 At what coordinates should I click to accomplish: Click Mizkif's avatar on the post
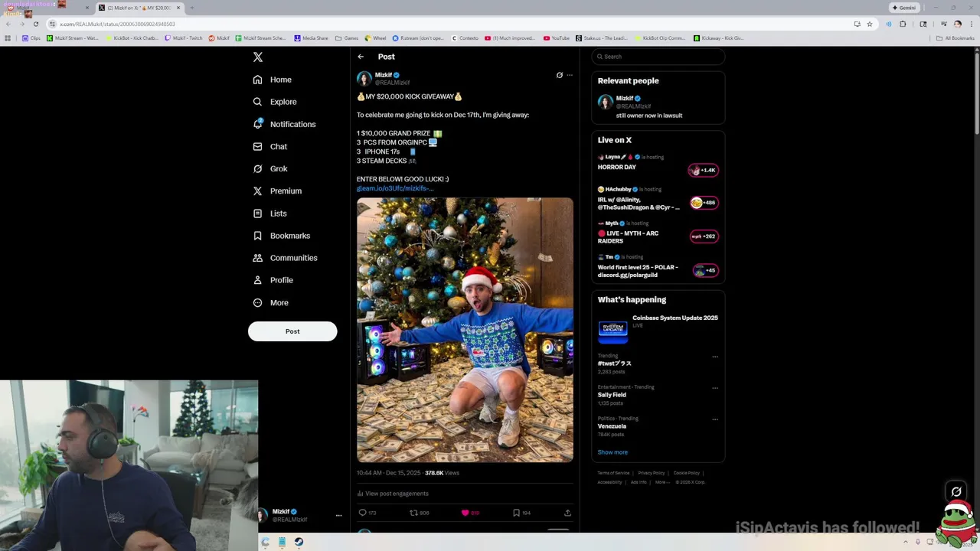tap(364, 79)
